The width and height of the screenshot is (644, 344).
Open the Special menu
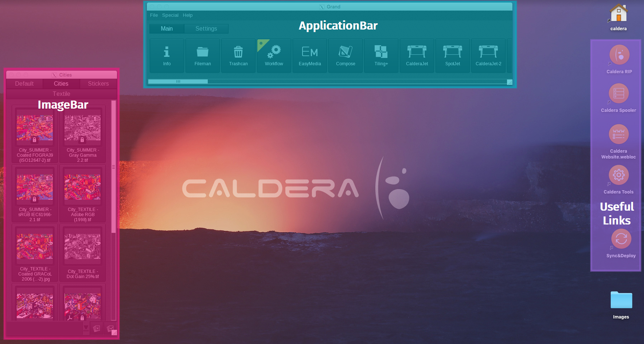(170, 15)
